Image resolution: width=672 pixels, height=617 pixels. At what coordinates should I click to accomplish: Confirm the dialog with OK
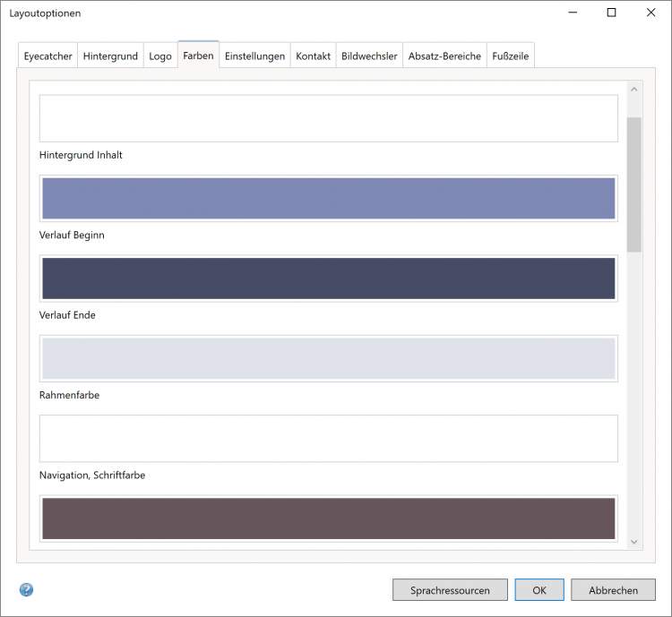(539, 590)
